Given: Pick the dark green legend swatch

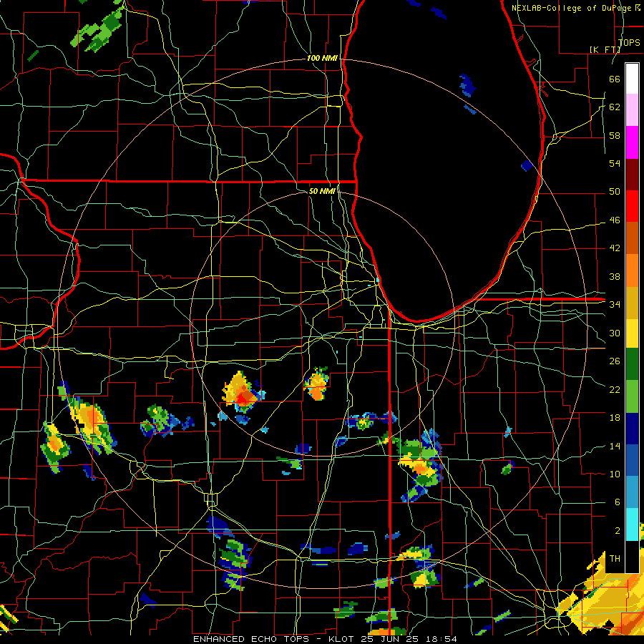Looking at the screenshot, I should coord(632,364).
